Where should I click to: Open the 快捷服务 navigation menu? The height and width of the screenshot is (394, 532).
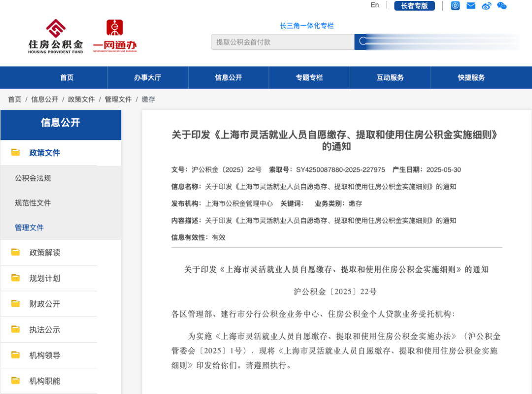(471, 77)
